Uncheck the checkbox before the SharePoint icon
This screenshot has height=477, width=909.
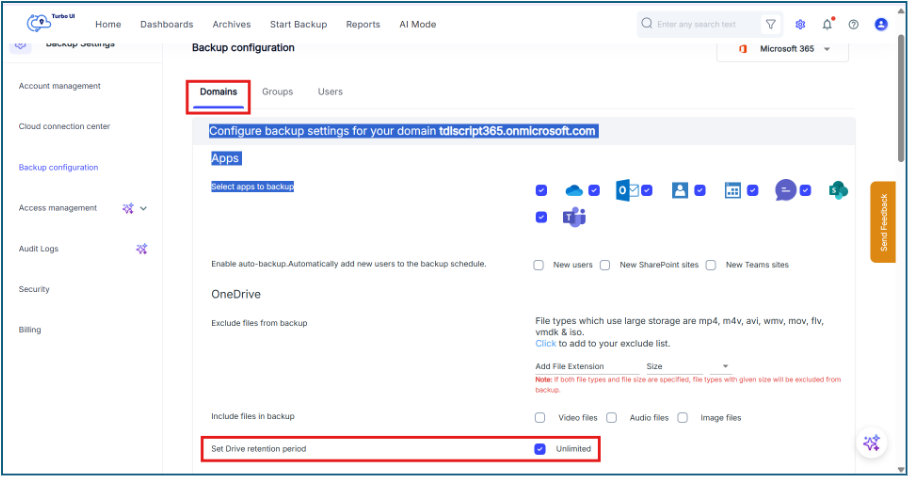(x=805, y=190)
